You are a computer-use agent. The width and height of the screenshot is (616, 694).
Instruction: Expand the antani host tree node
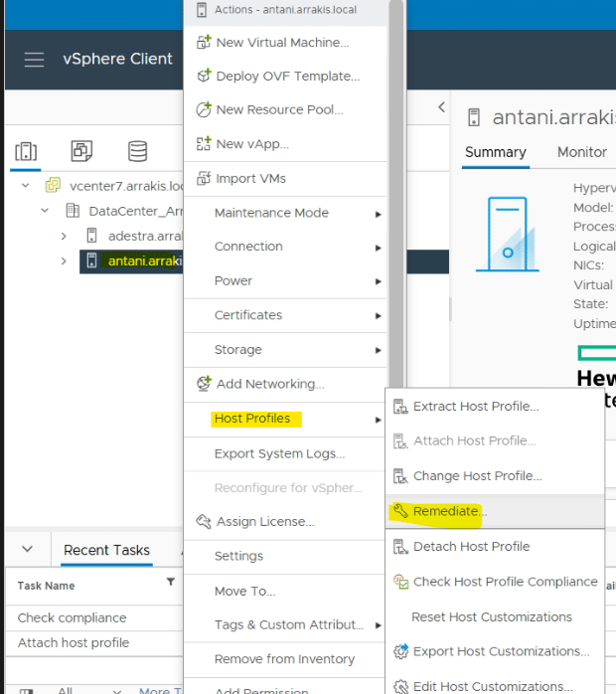click(64, 260)
